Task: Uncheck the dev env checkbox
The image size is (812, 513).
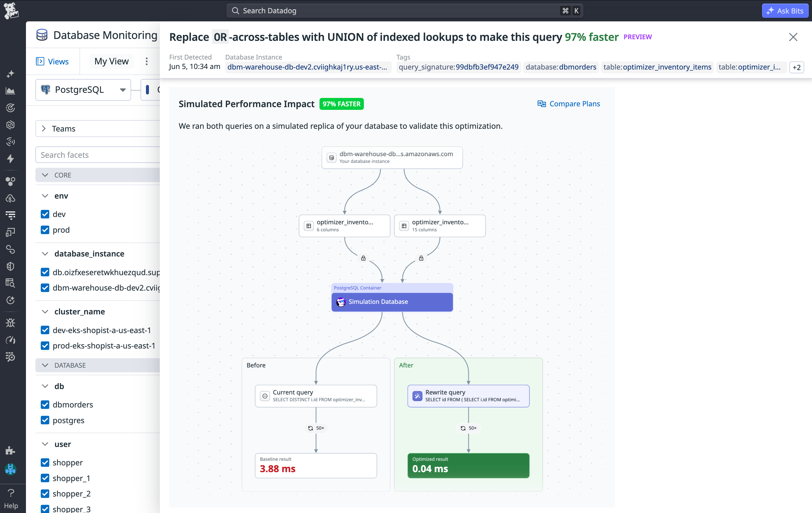Action: point(45,214)
